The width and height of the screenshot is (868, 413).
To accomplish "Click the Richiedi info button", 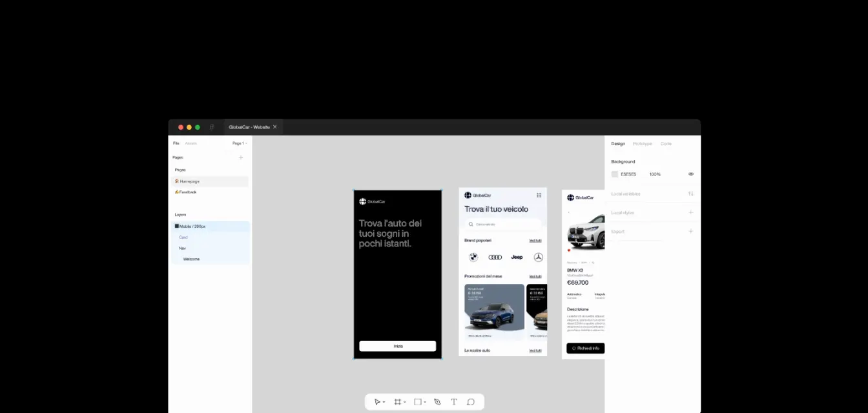I will (586, 348).
